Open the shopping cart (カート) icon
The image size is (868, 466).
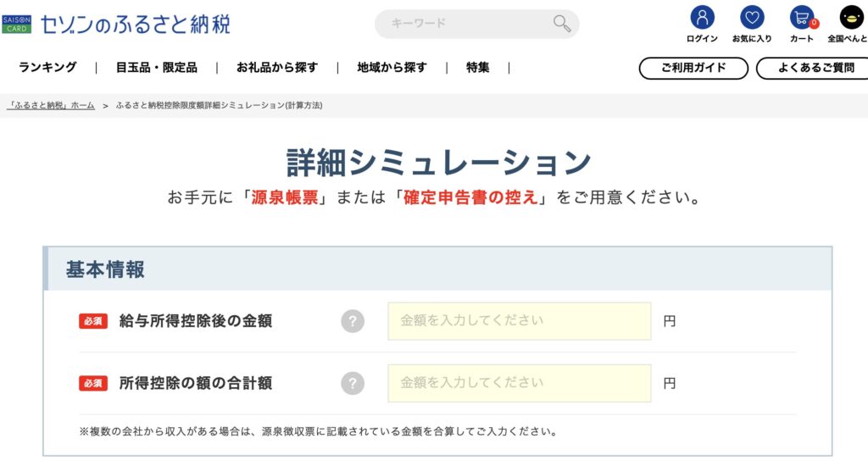pos(801,18)
